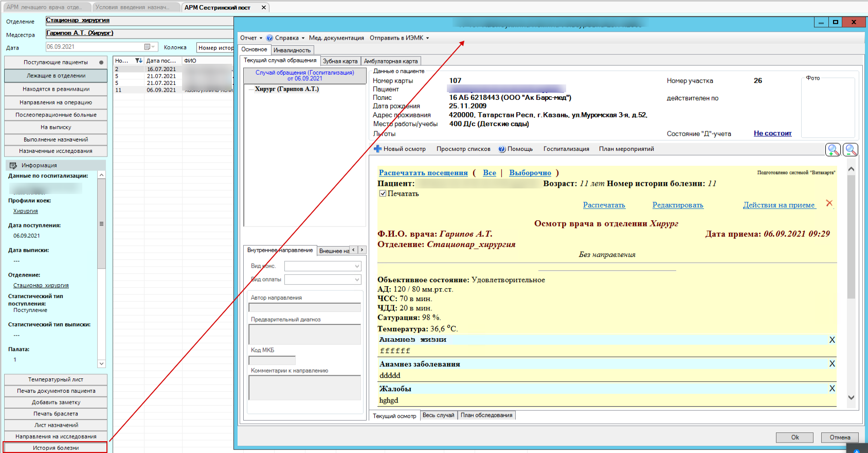This screenshot has width=868, height=453.
Task: Click the Все visits link
Action: (x=490, y=173)
